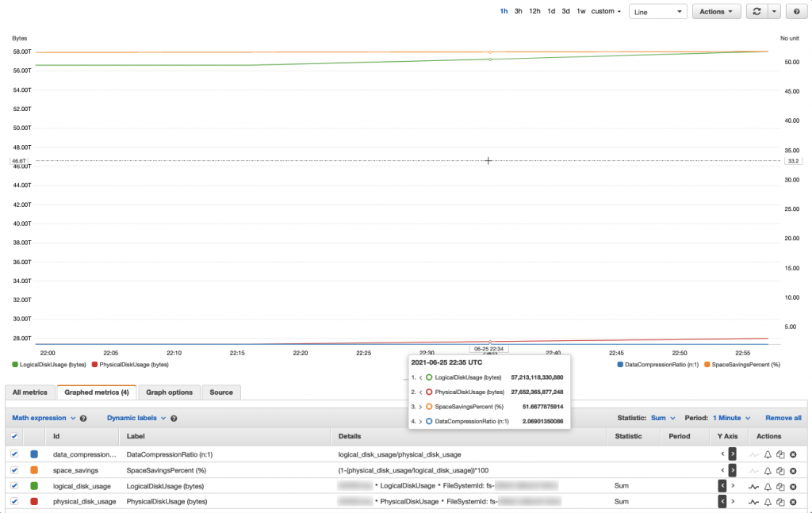Switch to the All metrics tab

point(29,392)
